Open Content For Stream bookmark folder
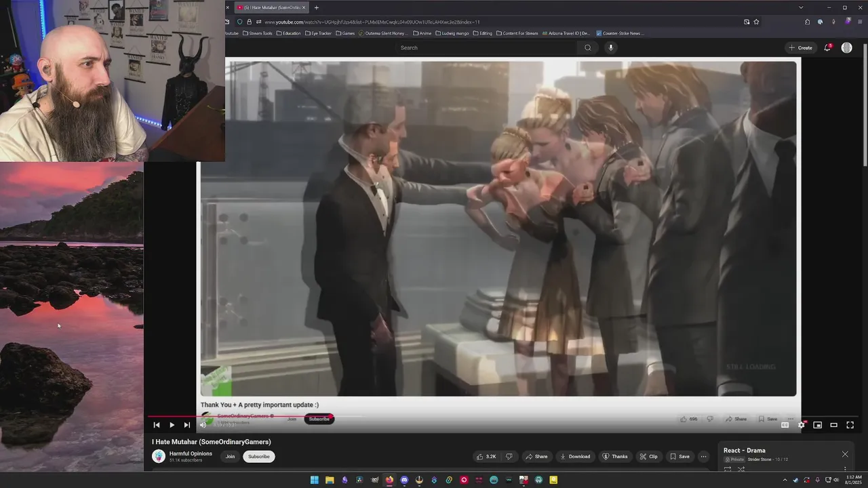This screenshot has height=488, width=868. coord(517,33)
